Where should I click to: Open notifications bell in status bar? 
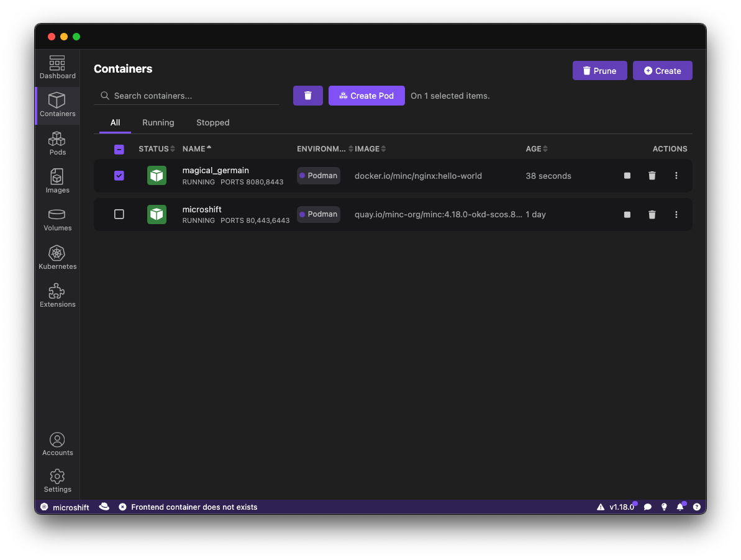(x=680, y=507)
